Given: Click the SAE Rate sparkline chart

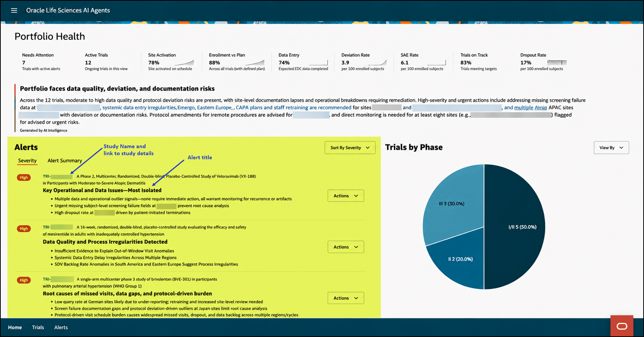Looking at the screenshot, I should [x=437, y=63].
